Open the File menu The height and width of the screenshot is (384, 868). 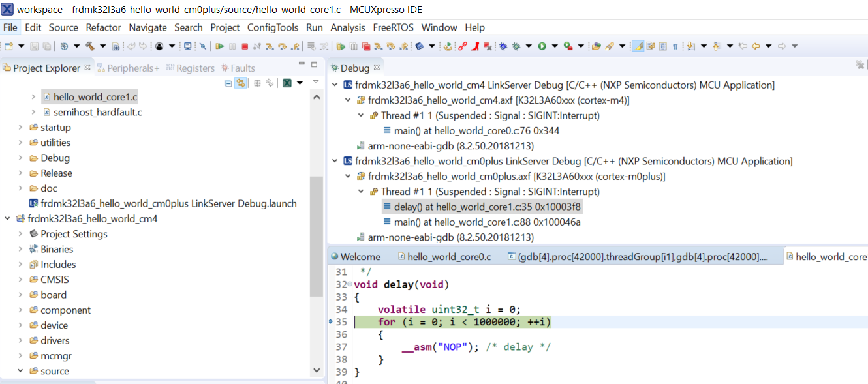click(x=10, y=27)
